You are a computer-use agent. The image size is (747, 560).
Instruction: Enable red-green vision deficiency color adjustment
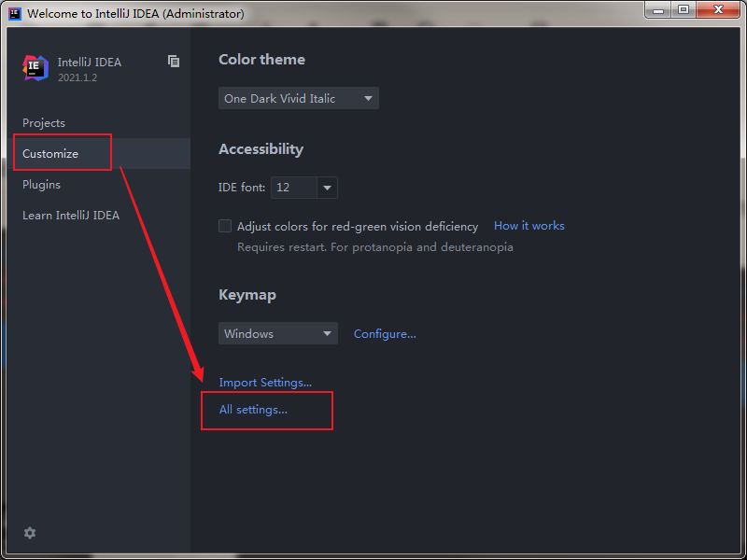[225, 226]
